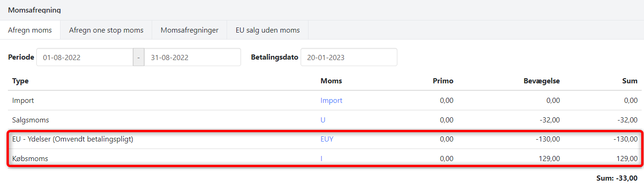Select the Købsmoms row label

coord(30,159)
